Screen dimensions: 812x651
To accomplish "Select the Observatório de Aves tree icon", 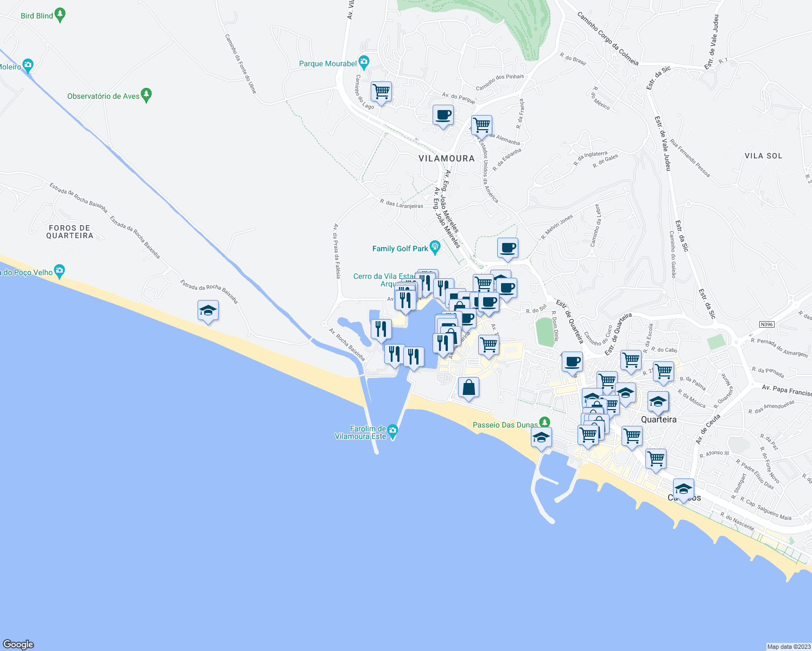I will tap(146, 95).
